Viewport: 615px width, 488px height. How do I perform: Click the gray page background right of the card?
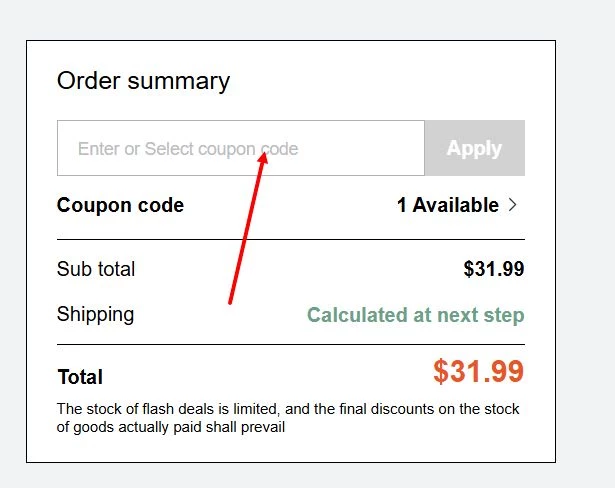(585, 250)
